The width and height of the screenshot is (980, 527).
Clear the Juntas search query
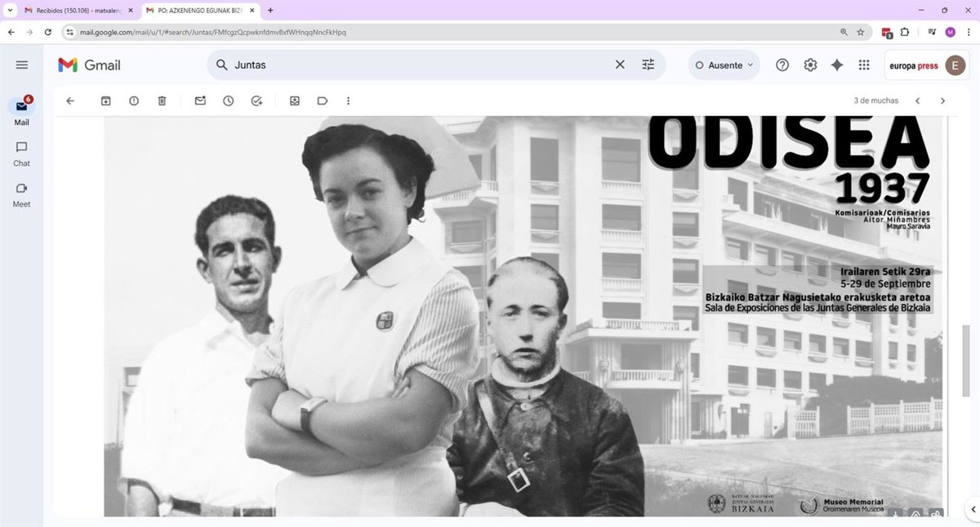point(620,65)
